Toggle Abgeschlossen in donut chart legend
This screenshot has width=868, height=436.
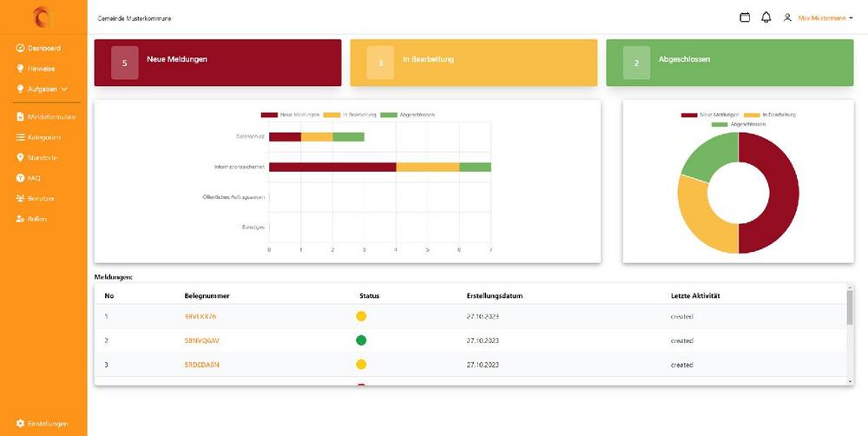tap(739, 125)
